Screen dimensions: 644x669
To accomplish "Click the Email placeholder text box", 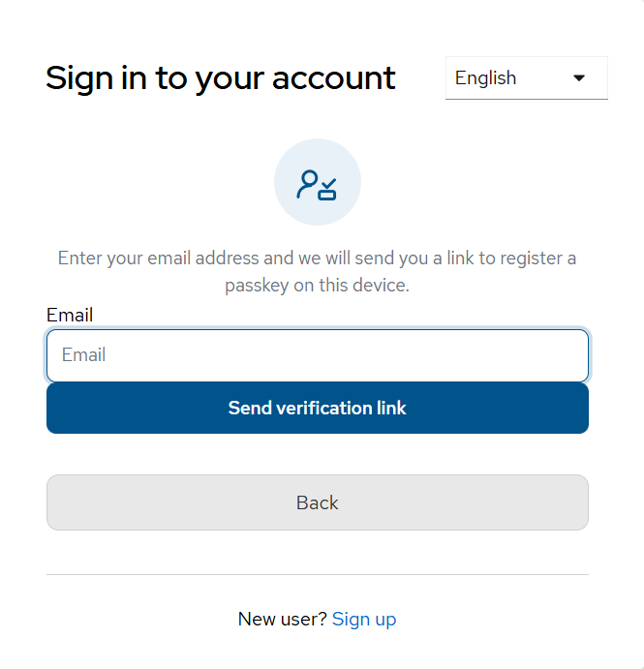I will pyautogui.click(x=317, y=355).
